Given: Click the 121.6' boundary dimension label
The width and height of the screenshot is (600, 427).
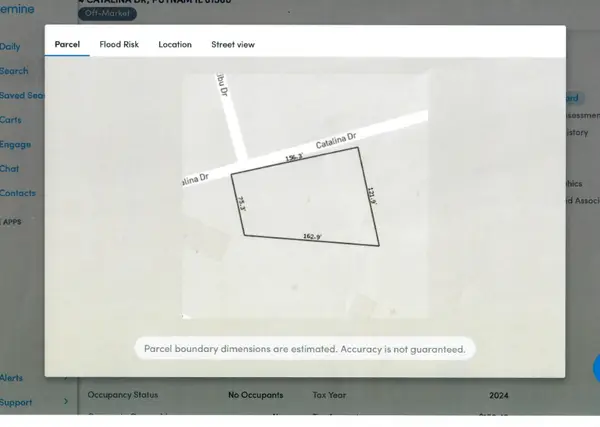Looking at the screenshot, I should pyautogui.click(x=372, y=196).
